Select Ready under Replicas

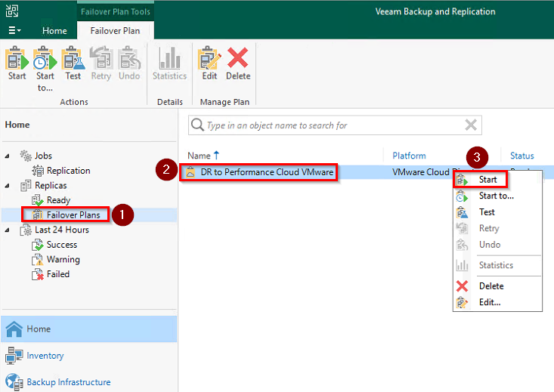pyautogui.click(x=59, y=200)
